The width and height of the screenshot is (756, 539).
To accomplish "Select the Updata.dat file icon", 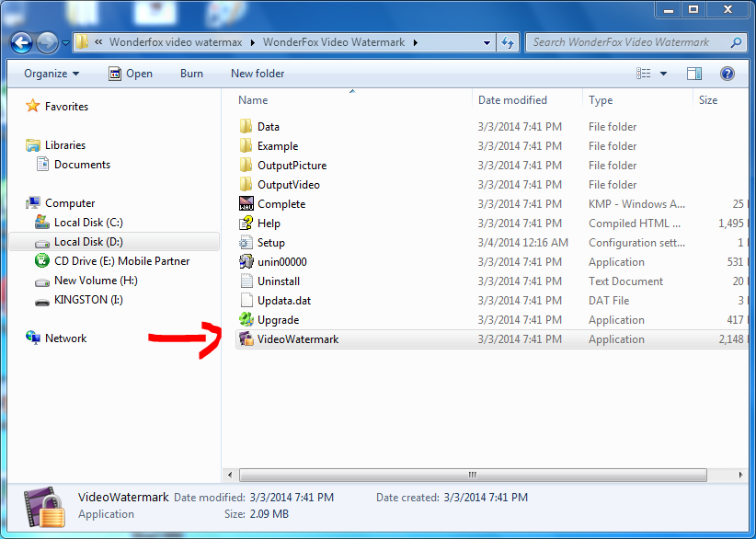I will (246, 300).
